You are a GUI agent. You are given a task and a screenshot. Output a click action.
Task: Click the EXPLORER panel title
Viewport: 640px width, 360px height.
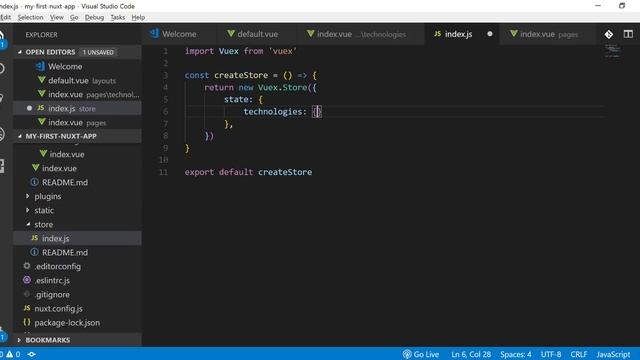pos(41,35)
